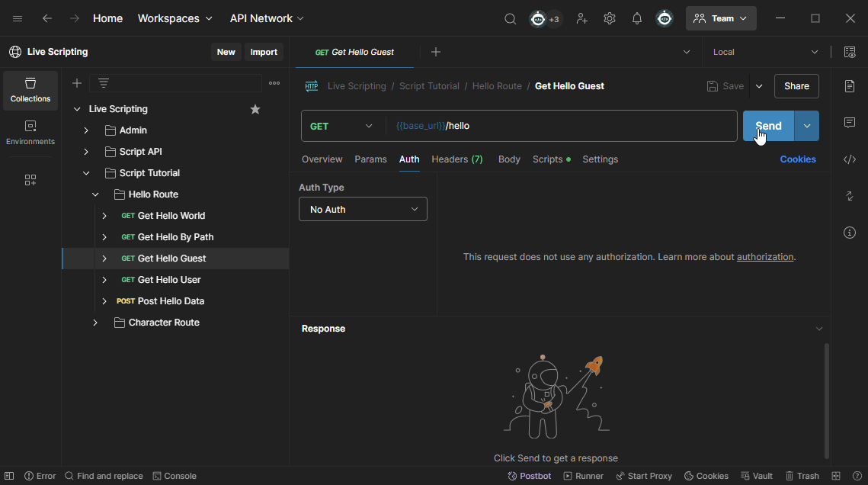This screenshot has height=485, width=868.
Task: Open the collections three-dot options
Action: pyautogui.click(x=274, y=83)
